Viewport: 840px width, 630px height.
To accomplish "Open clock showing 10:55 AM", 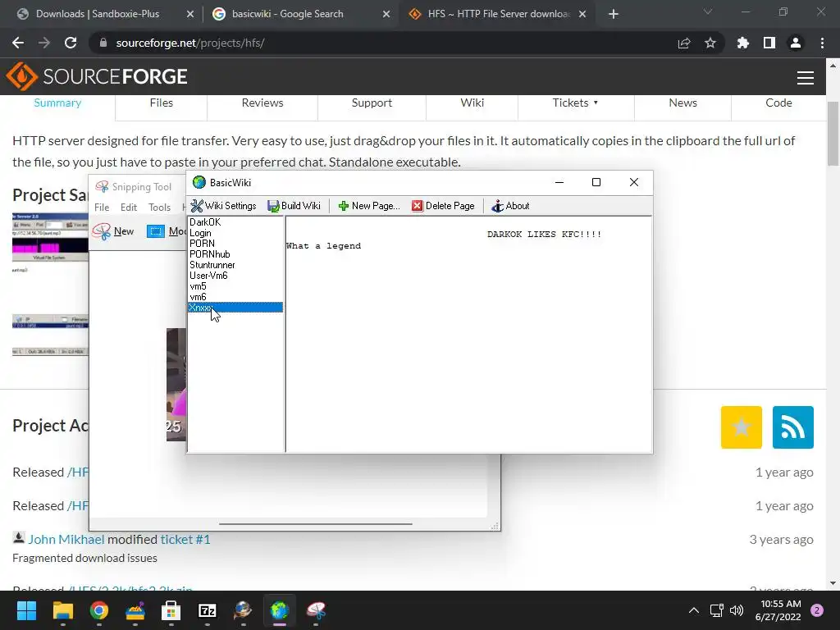I will click(778, 610).
